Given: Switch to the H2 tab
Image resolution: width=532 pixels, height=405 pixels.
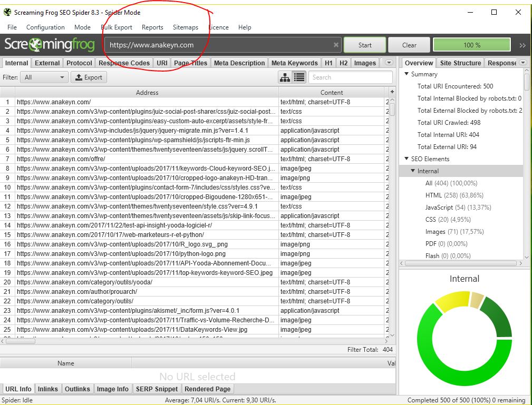Looking at the screenshot, I should [x=343, y=63].
